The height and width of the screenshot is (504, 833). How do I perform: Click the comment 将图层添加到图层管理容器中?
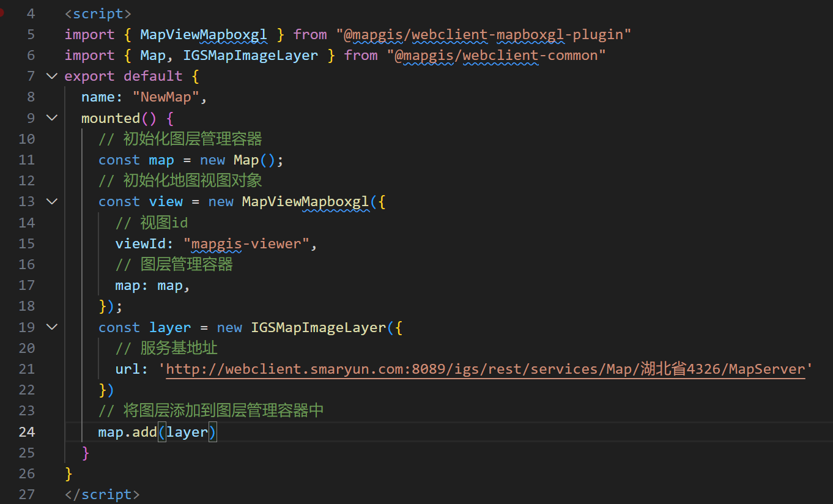tap(211, 410)
